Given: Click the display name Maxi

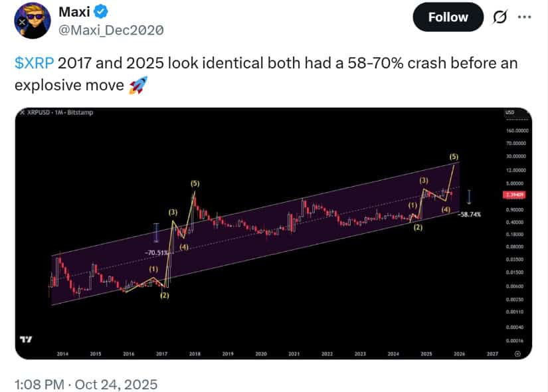Looking at the screenshot, I should click(74, 12).
